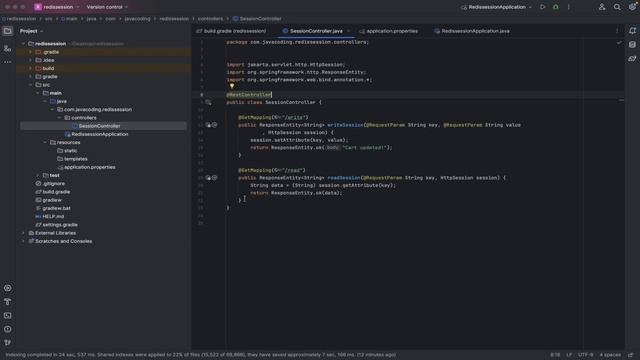Open the Version control dropdown
The image size is (640, 360).
tap(107, 7)
